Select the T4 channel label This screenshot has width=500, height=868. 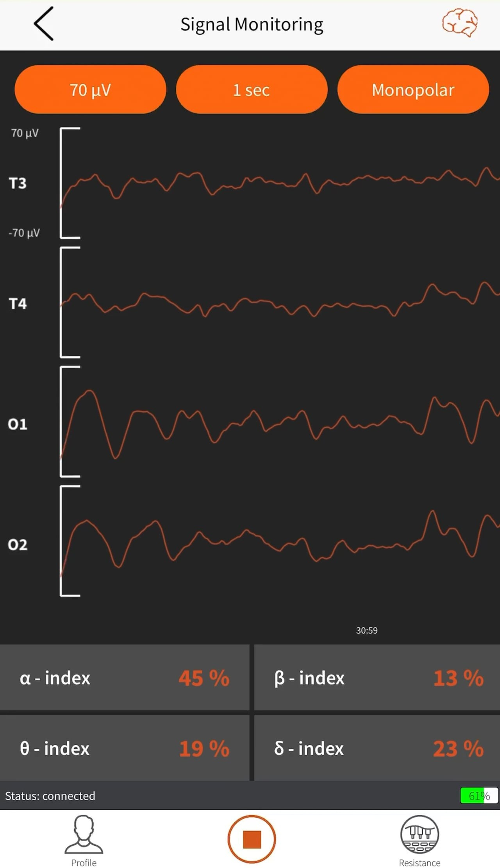click(x=18, y=304)
